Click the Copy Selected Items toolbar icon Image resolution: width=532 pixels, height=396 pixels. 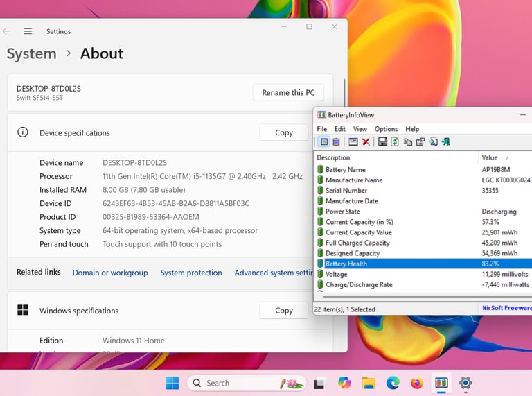(x=408, y=142)
